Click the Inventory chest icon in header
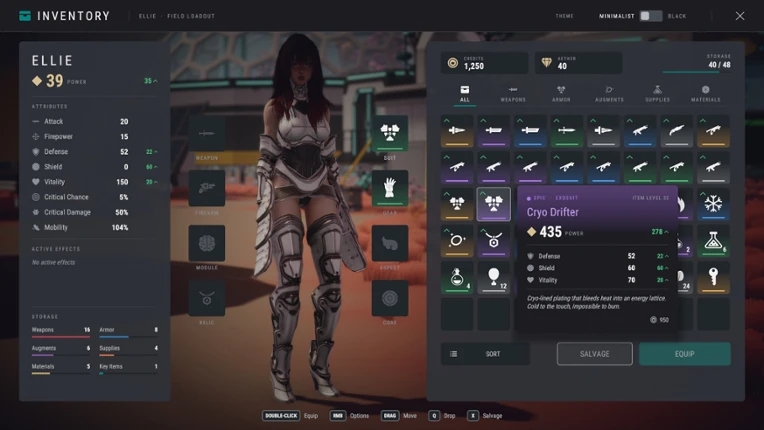764x430 pixels. point(25,16)
